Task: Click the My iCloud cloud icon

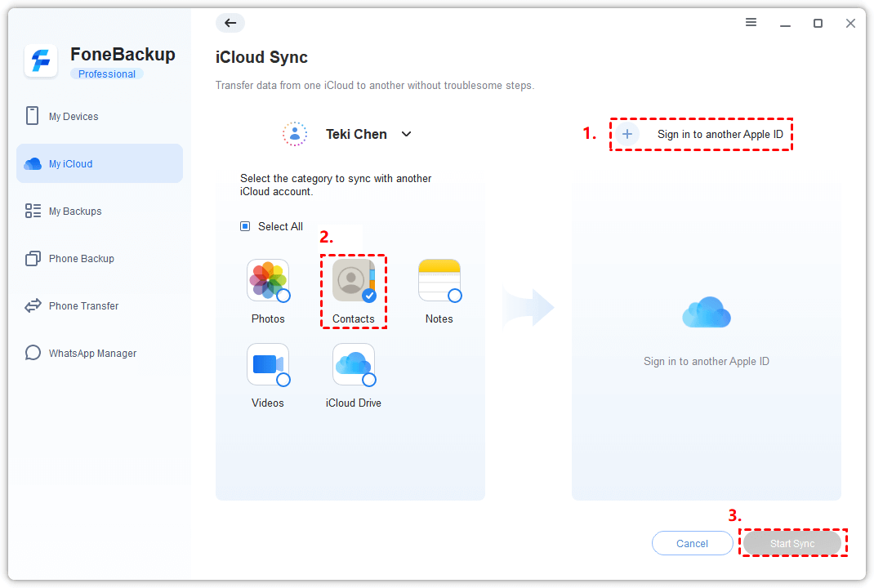Action: pyautogui.click(x=33, y=164)
